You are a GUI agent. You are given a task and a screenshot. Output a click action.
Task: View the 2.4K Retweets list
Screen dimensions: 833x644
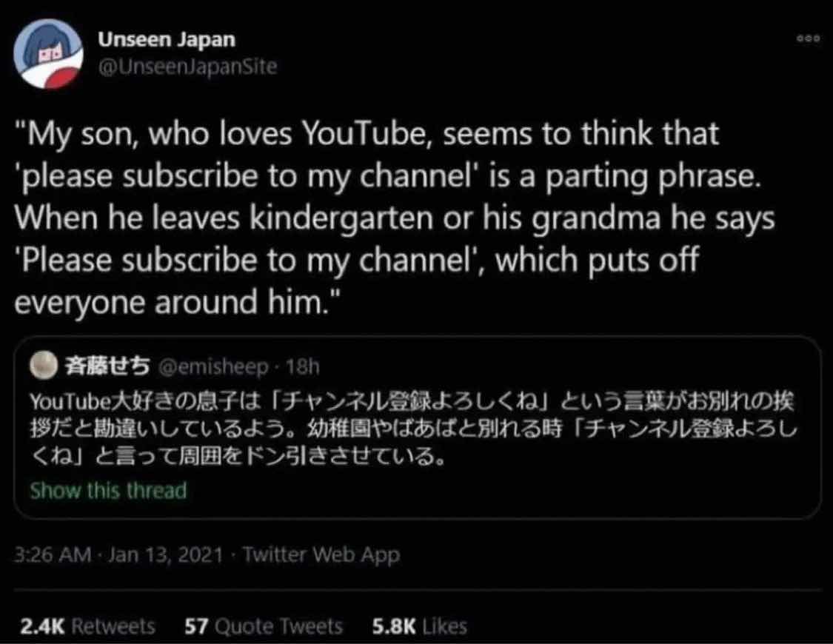[89, 626]
